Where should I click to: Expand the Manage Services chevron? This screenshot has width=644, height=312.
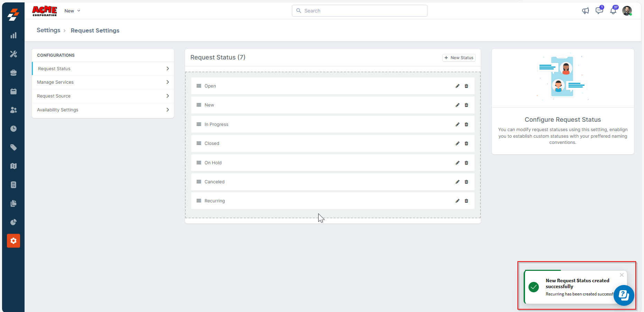[x=167, y=82]
